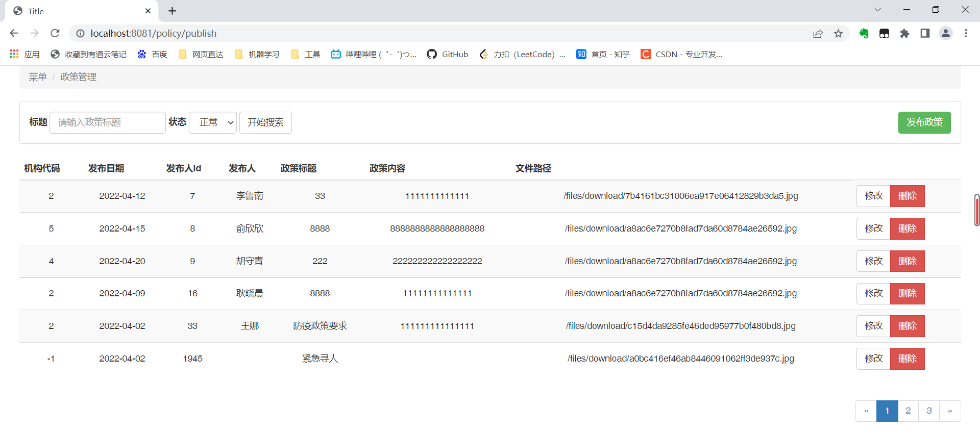980x434 pixels.
Task: Open the Apps 应用 bookmark
Action: (24, 54)
